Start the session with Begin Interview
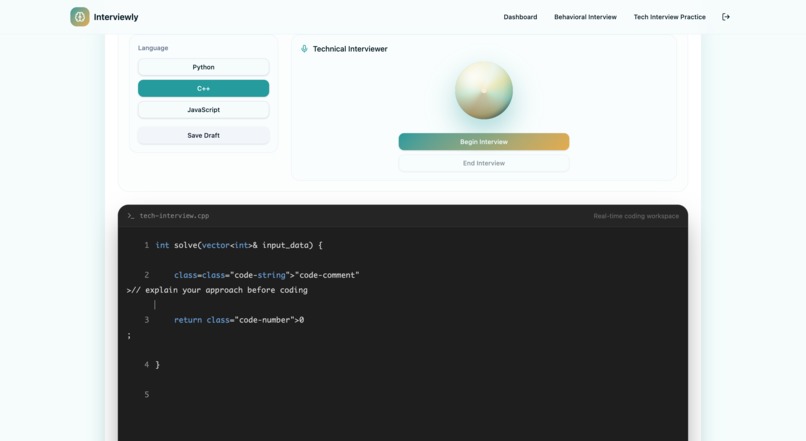806x441 pixels. coord(484,142)
